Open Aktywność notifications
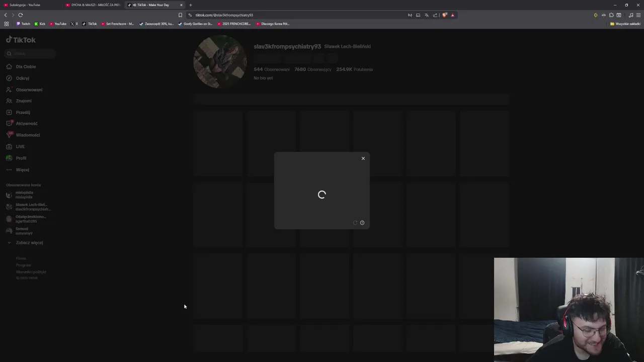The height and width of the screenshot is (362, 644). click(x=22, y=123)
